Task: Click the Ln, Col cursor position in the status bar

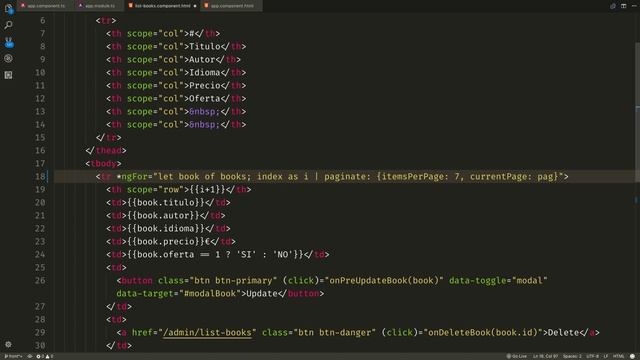Action: tap(545, 356)
